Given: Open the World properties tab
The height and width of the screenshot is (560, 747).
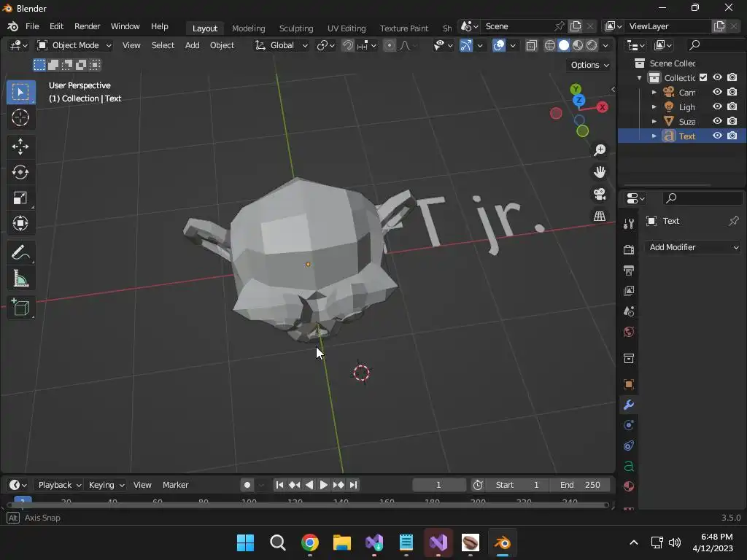Looking at the screenshot, I should click(628, 332).
